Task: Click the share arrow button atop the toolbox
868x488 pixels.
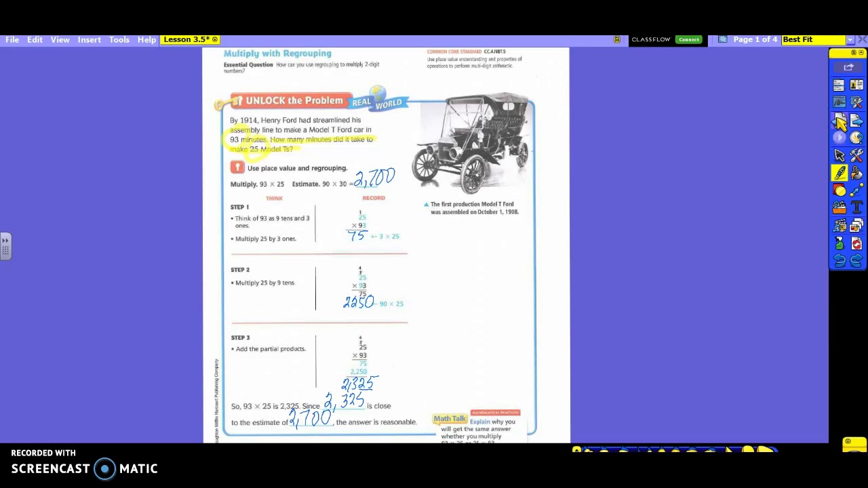Action: point(848,67)
